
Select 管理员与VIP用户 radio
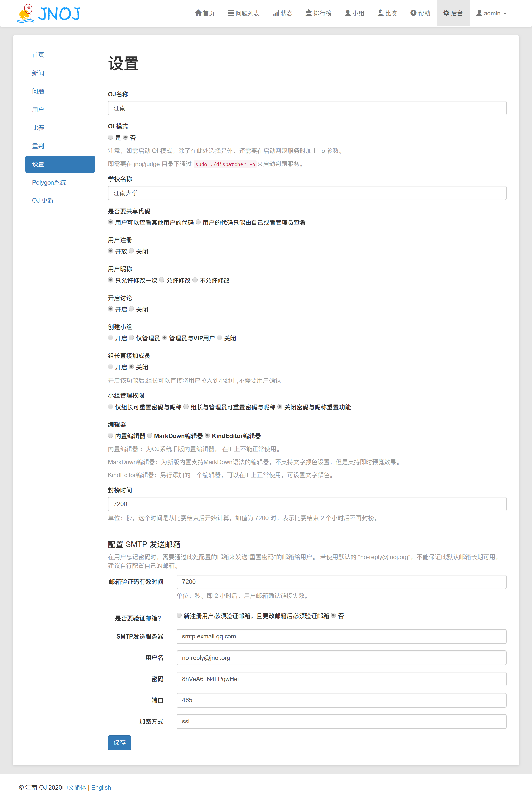pos(165,337)
